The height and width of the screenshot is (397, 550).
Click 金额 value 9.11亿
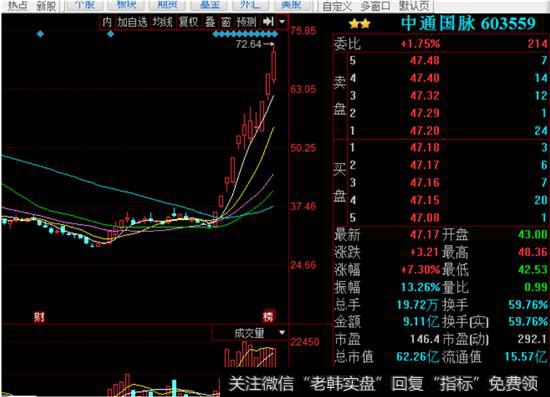click(x=421, y=322)
